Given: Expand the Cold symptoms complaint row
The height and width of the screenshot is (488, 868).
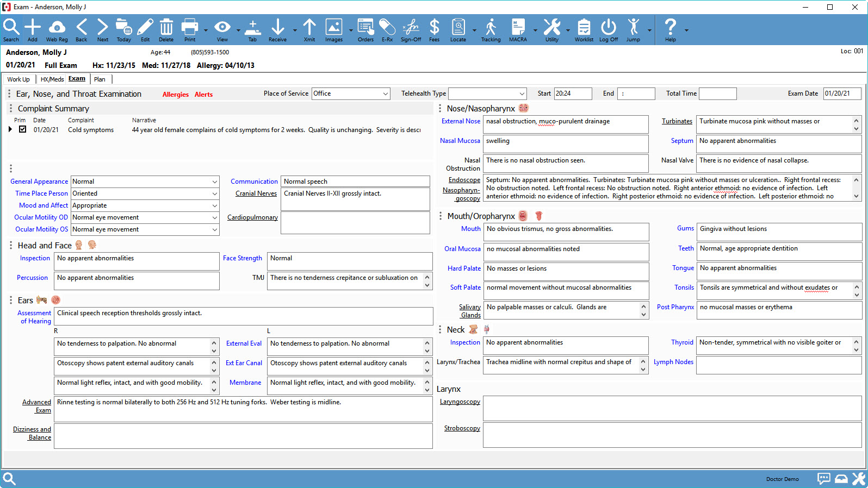Looking at the screenshot, I should point(10,129).
